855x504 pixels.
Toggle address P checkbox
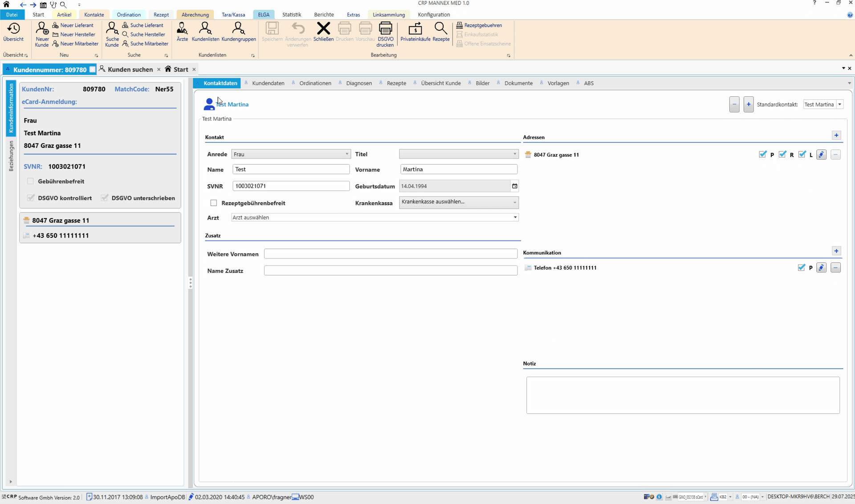coord(762,154)
